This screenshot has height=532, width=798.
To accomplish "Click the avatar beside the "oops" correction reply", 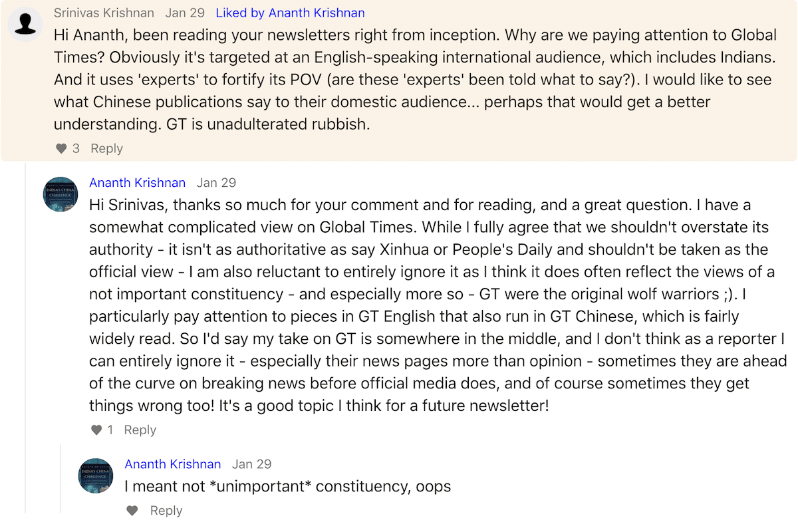I will click(x=96, y=475).
